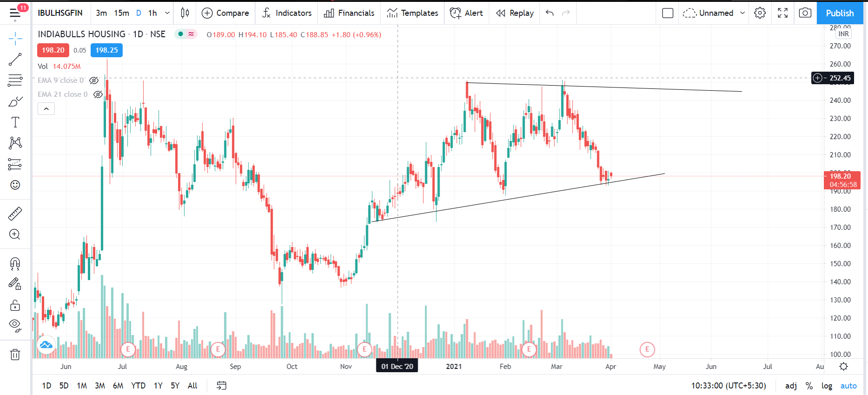
Task: Click the trash remove drawings icon
Action: click(15, 355)
